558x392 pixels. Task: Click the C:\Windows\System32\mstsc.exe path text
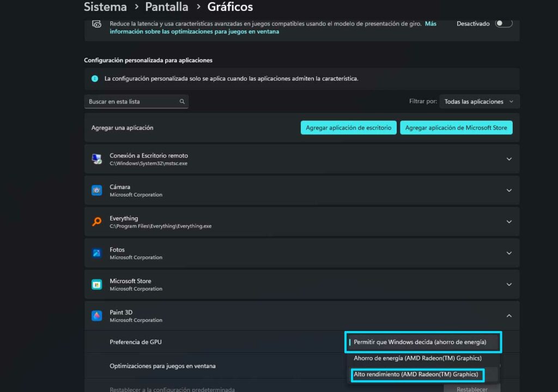(148, 163)
